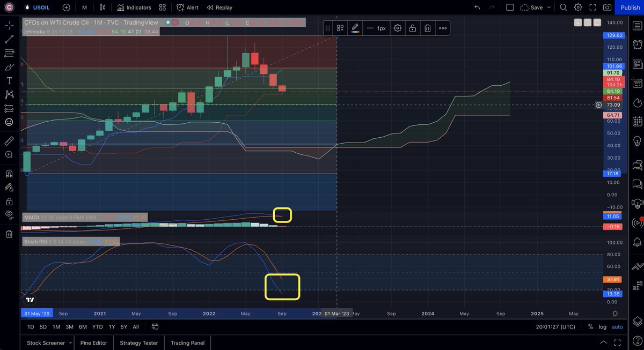Screen dimensions: 644x350
Task: Expand the bottom panel chevron
Action: click(x=602, y=343)
